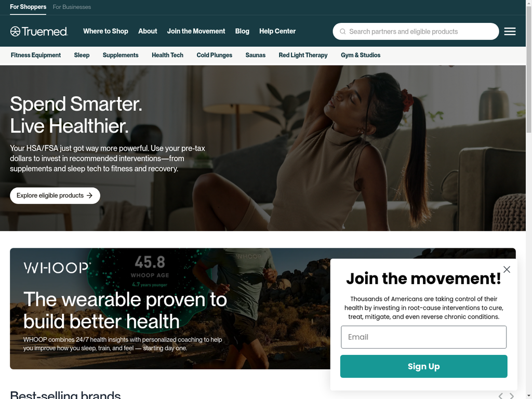Click the WHOOP logo in banner
The height and width of the screenshot is (399, 532).
pos(57,268)
